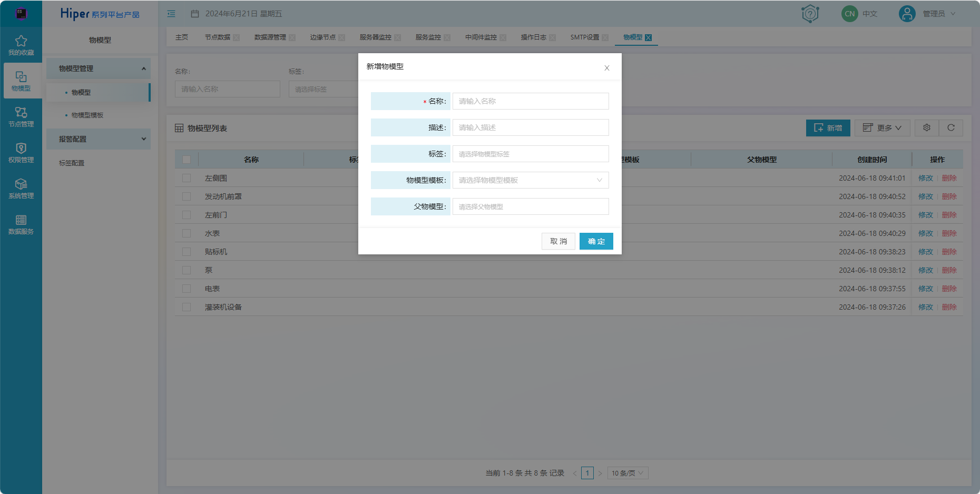
Task: Select 物模型 sidebar icon
Action: pos(21,77)
